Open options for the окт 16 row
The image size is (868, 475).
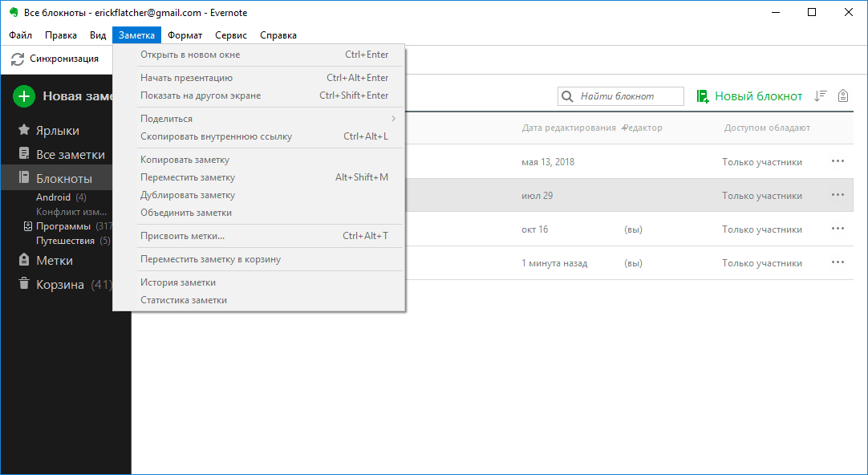click(838, 229)
